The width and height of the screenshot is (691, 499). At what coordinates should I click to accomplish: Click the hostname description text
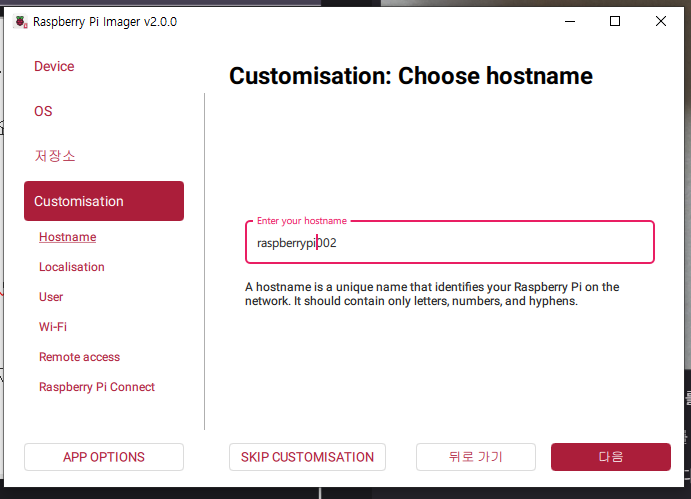(x=432, y=294)
